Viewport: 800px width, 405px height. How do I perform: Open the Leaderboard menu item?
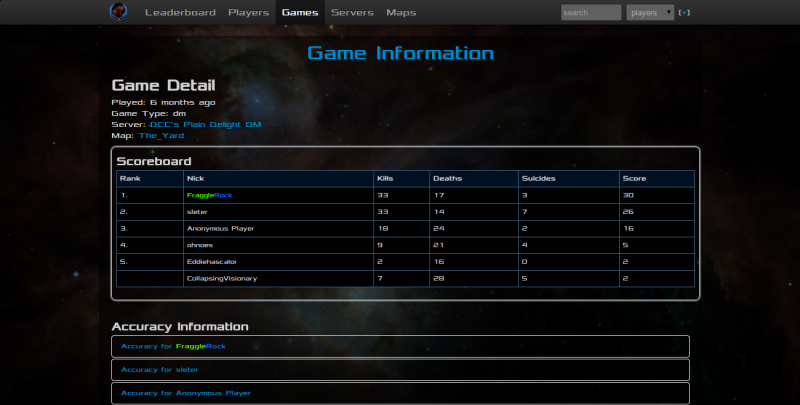(180, 13)
